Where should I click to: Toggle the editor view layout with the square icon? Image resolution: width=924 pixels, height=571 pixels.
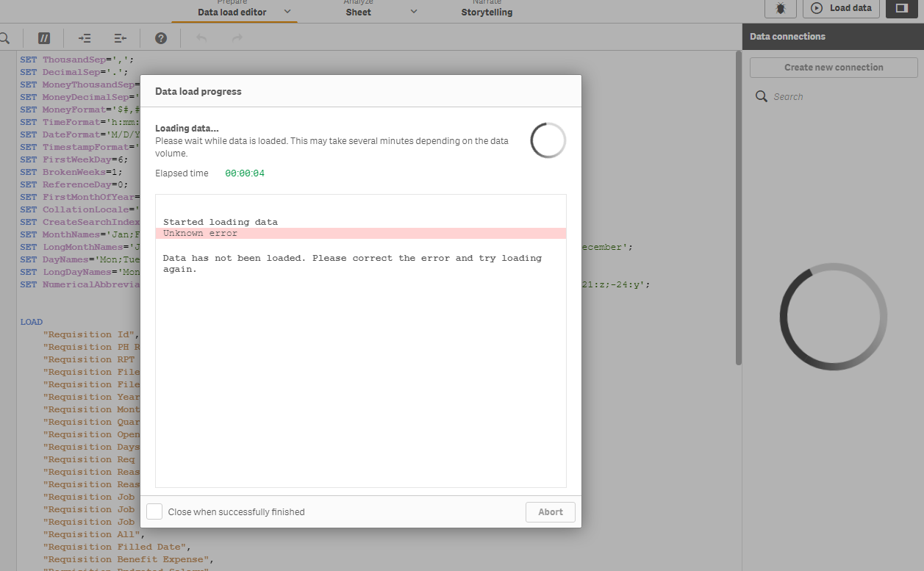[x=901, y=9]
